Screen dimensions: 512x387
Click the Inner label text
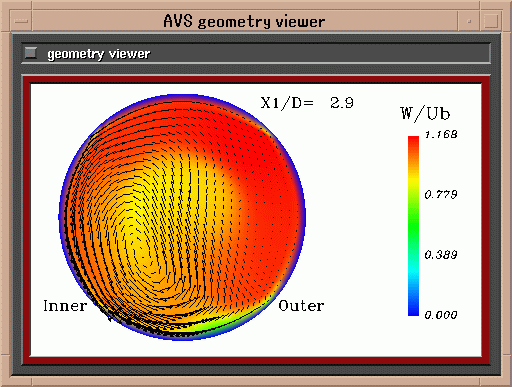tap(65, 306)
